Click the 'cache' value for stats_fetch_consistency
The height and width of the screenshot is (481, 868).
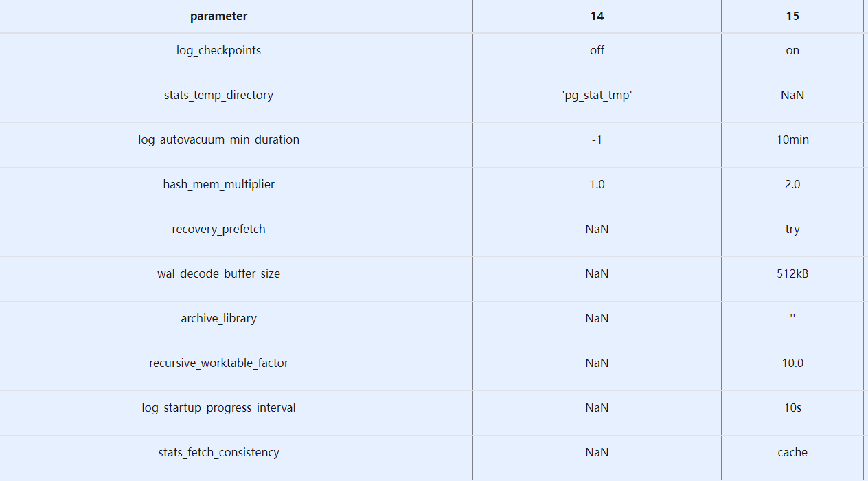(x=792, y=452)
